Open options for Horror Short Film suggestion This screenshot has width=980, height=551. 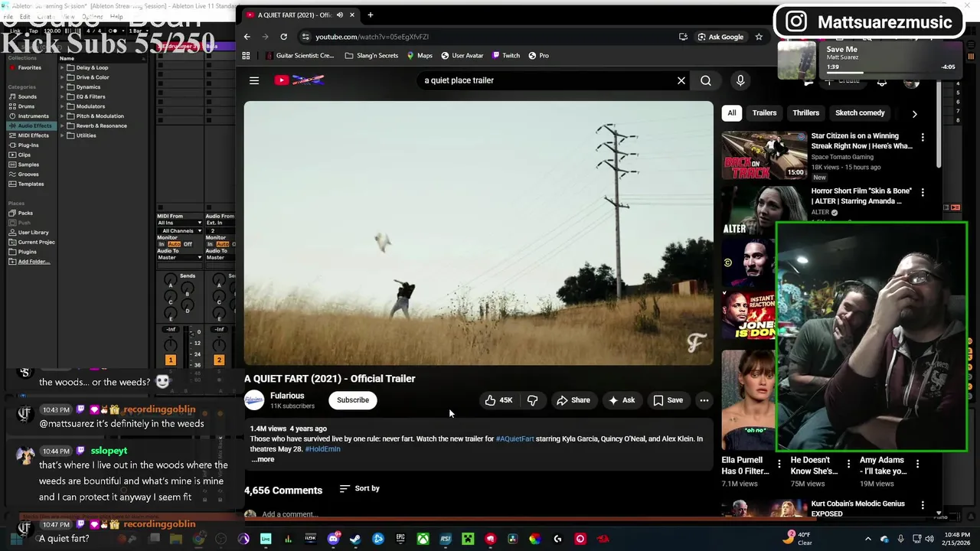pyautogui.click(x=923, y=192)
